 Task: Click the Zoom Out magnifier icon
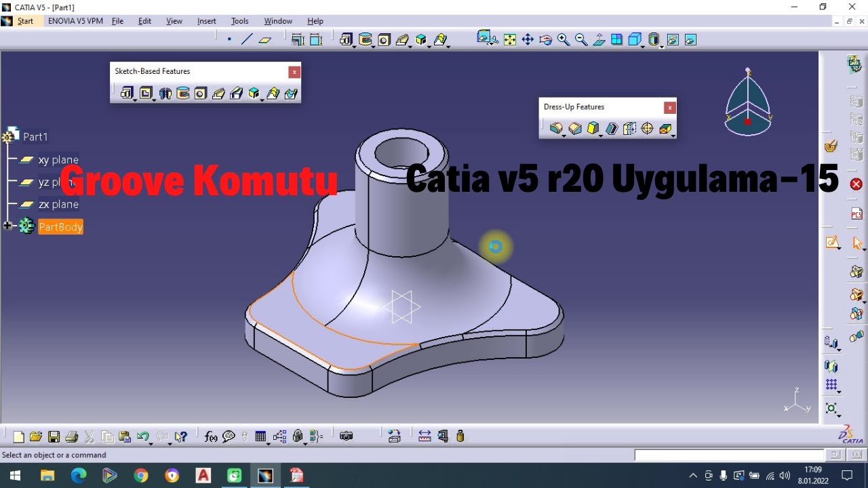coord(581,40)
